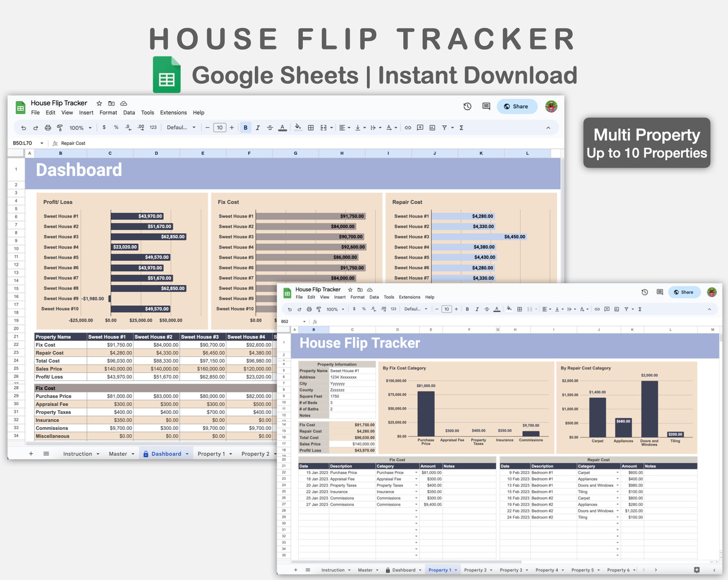
Task: Click the format as currency icon
Action: 104,127
